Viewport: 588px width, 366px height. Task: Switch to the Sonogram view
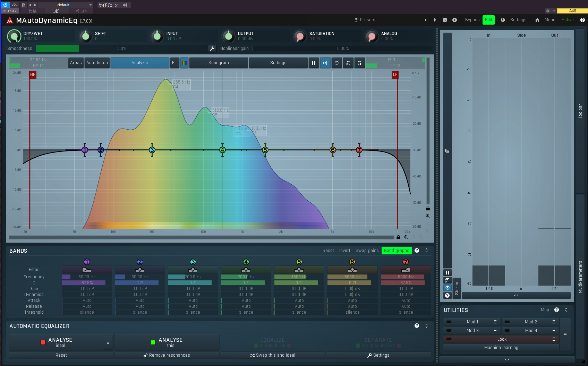tap(219, 63)
